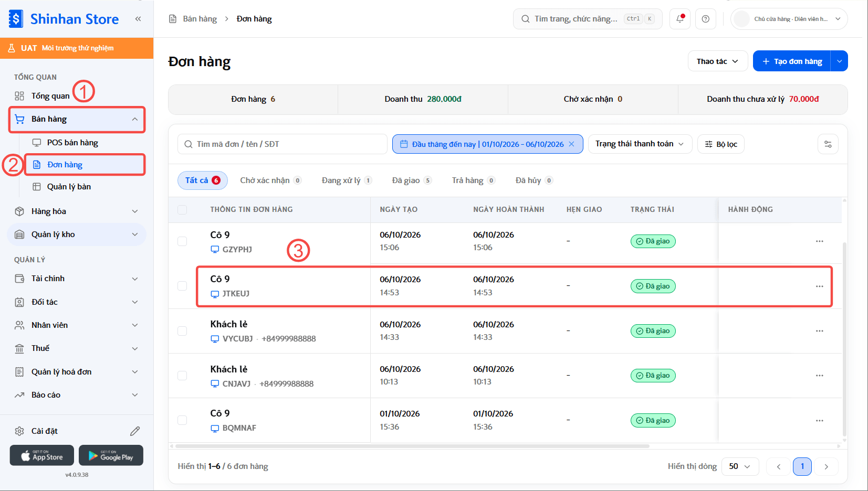Image resolution: width=868 pixels, height=491 pixels.
Task: Open actions menu for order CNJAVJ
Action: 820,376
